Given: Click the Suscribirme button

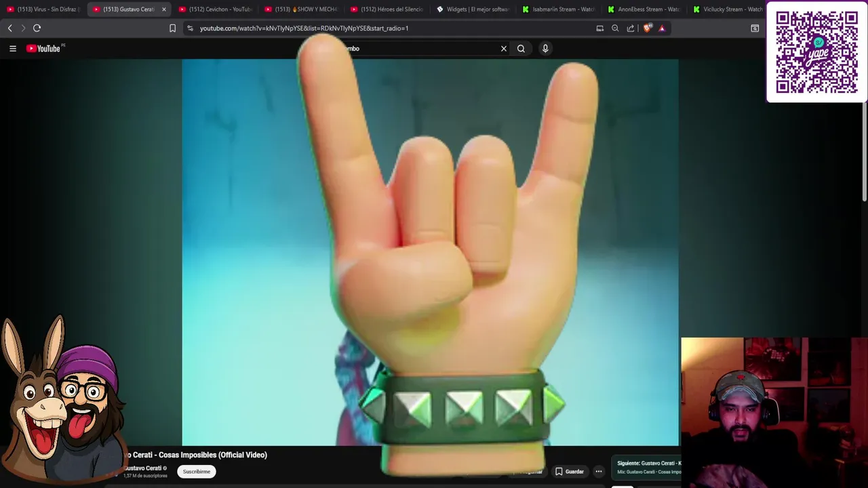Looking at the screenshot, I should [197, 472].
